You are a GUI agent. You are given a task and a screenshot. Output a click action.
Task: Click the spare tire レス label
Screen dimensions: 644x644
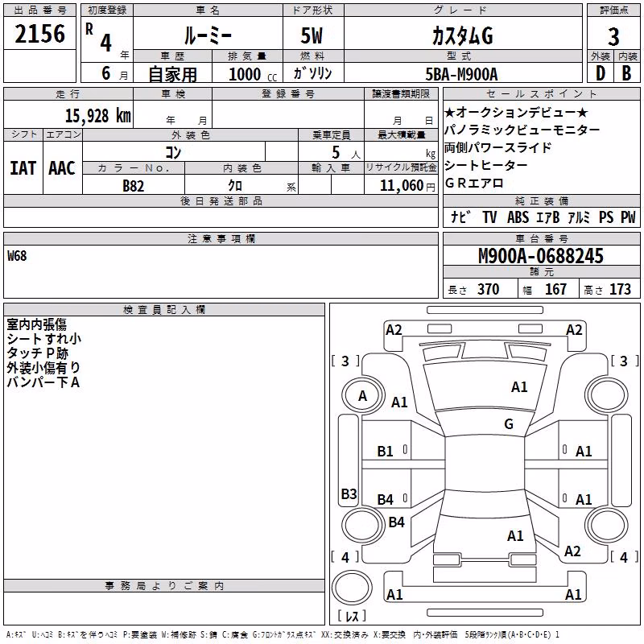click(x=352, y=615)
